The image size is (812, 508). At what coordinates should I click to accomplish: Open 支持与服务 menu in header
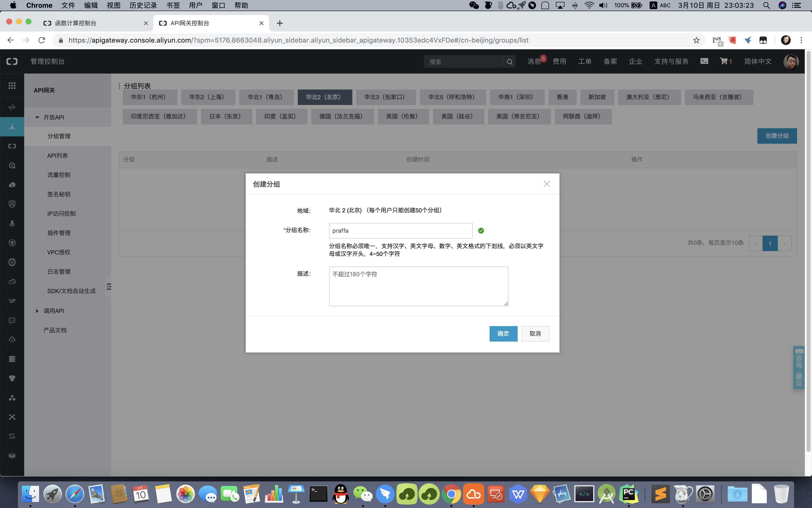(x=671, y=61)
